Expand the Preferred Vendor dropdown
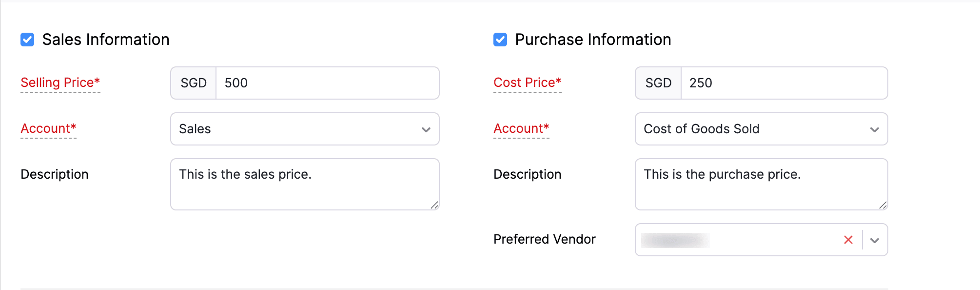The image size is (980, 290). 875,239
